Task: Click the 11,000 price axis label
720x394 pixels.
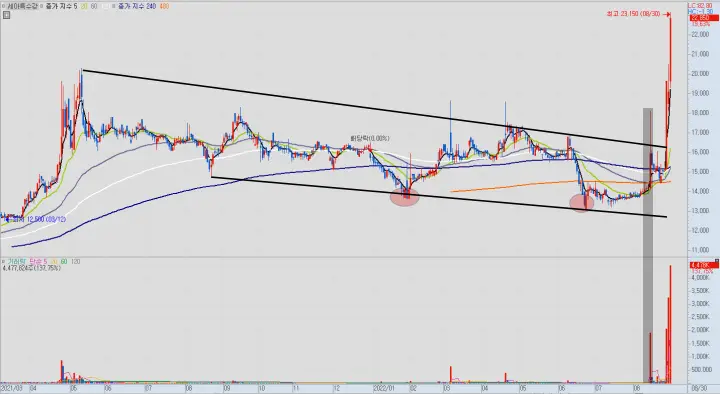Action: click(700, 250)
